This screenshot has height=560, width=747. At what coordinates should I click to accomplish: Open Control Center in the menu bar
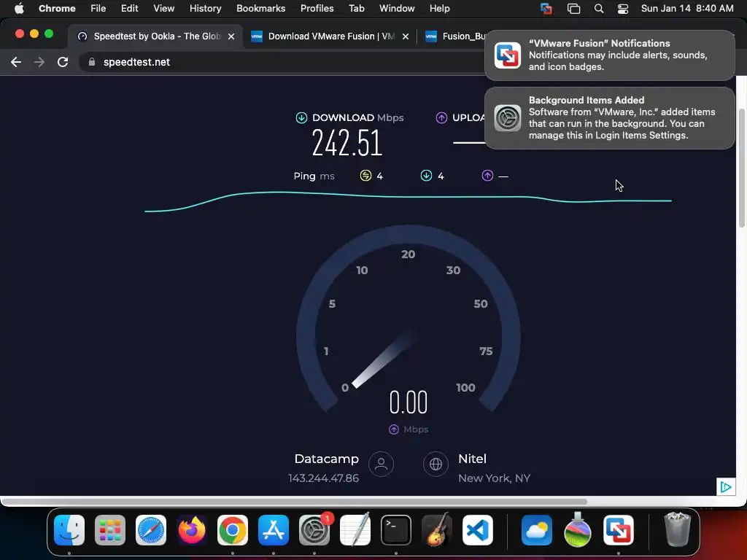click(623, 9)
